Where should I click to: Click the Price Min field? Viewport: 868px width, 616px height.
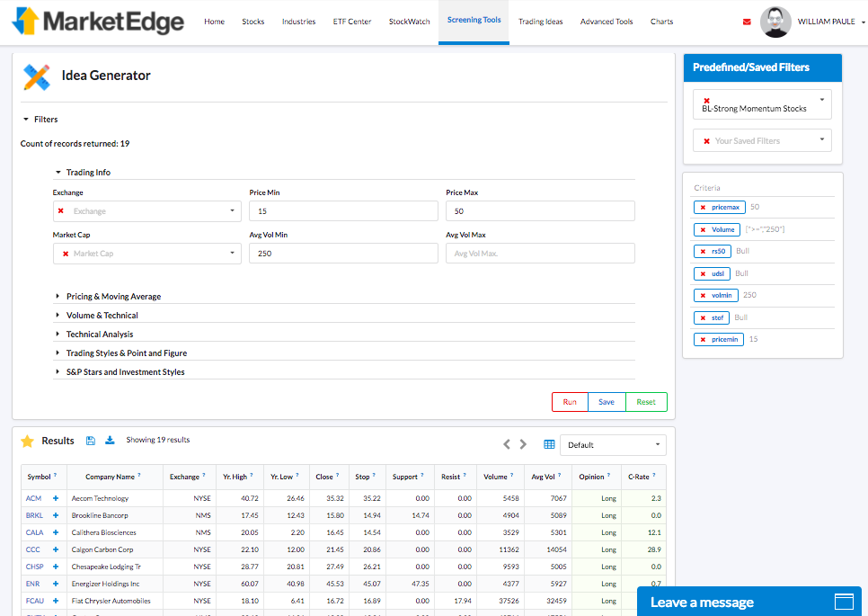pyautogui.click(x=343, y=211)
